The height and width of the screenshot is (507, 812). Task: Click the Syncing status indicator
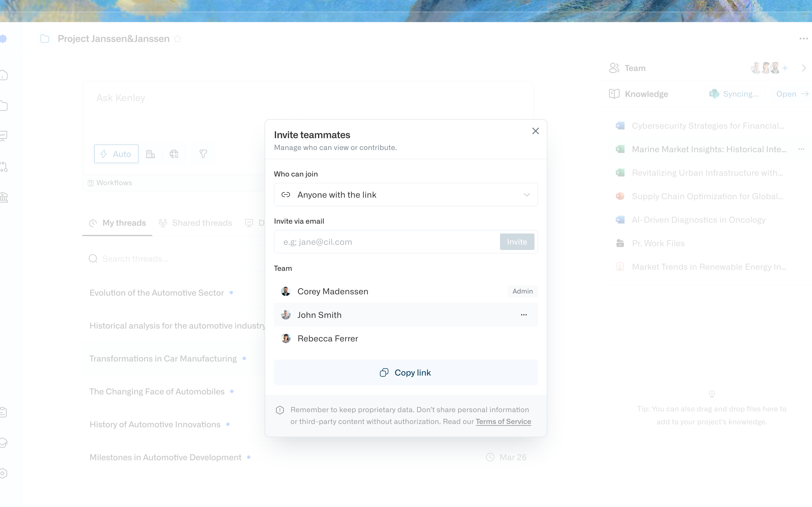734,94
